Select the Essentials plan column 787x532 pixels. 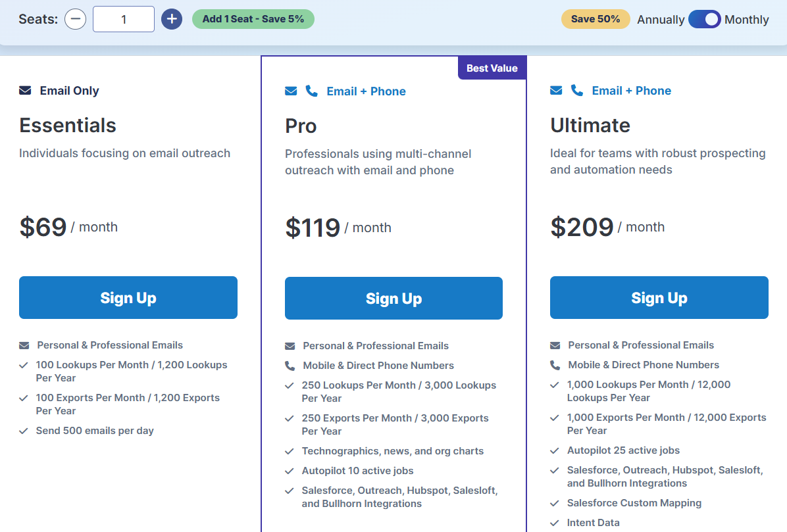(x=128, y=125)
